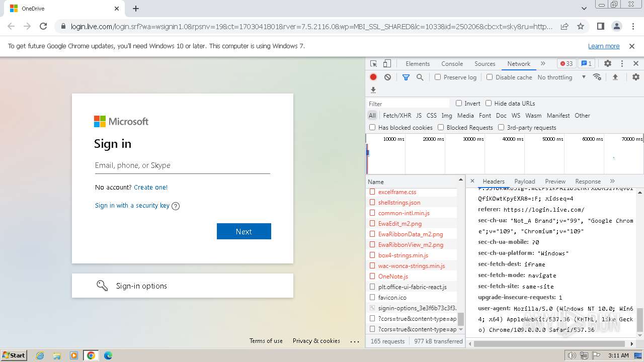The width and height of the screenshot is (644, 362).
Task: Click the Next button
Action: [244, 231]
